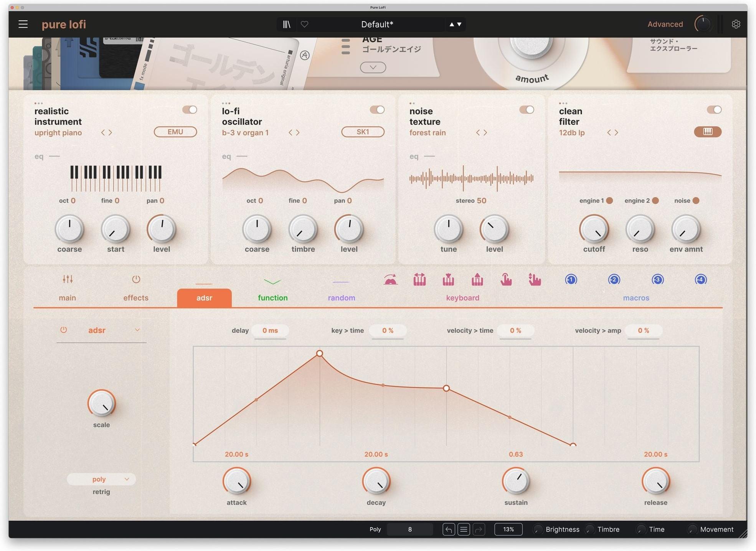Enable the noise texture module toggle
The image size is (756, 551).
[527, 110]
